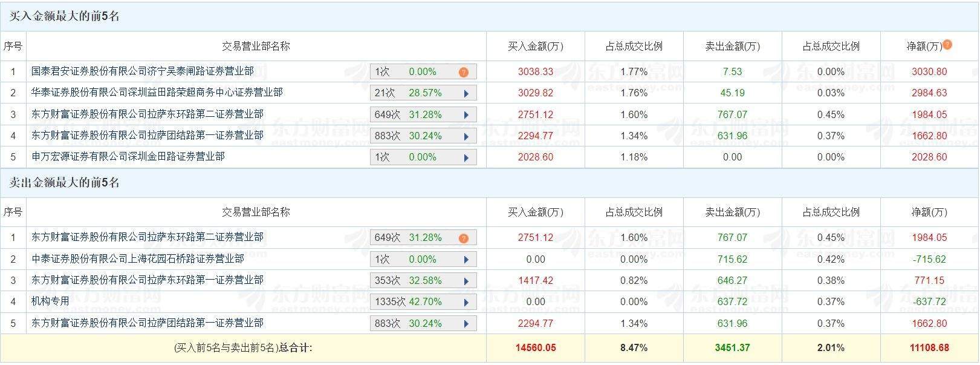Click the 买入金额(万) header in the buy table
The width and height of the screenshot is (980, 365).
tap(535, 46)
